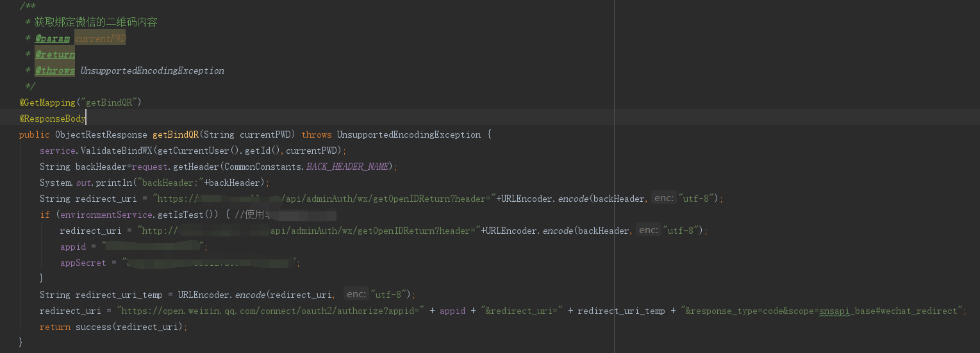Click the enc: hint on String redirect_uri line
This screenshot has width=980, height=353.
(x=664, y=199)
